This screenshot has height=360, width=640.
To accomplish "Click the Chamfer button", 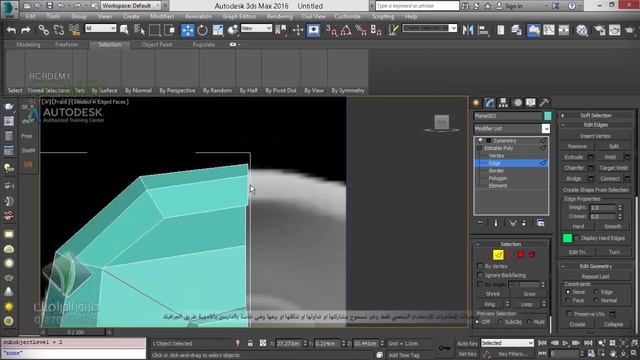I will pos(574,168).
